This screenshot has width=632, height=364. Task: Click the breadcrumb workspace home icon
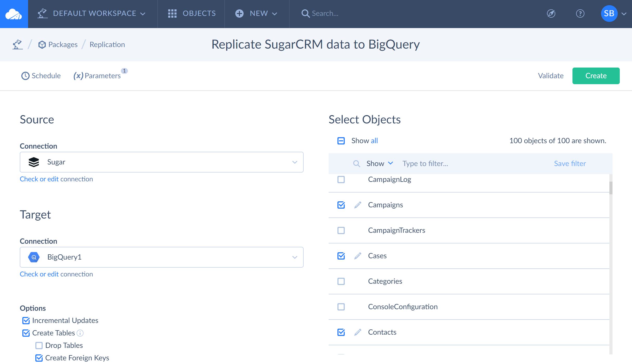pos(17,44)
